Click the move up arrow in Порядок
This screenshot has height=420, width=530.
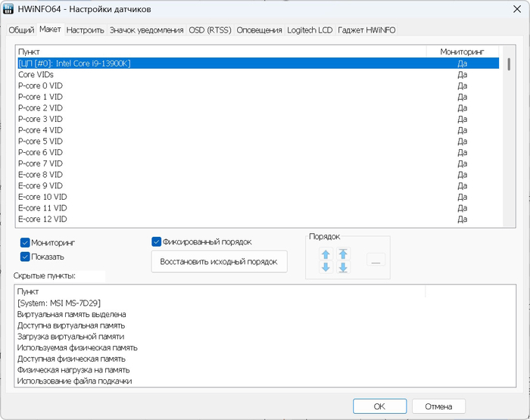coord(326,255)
